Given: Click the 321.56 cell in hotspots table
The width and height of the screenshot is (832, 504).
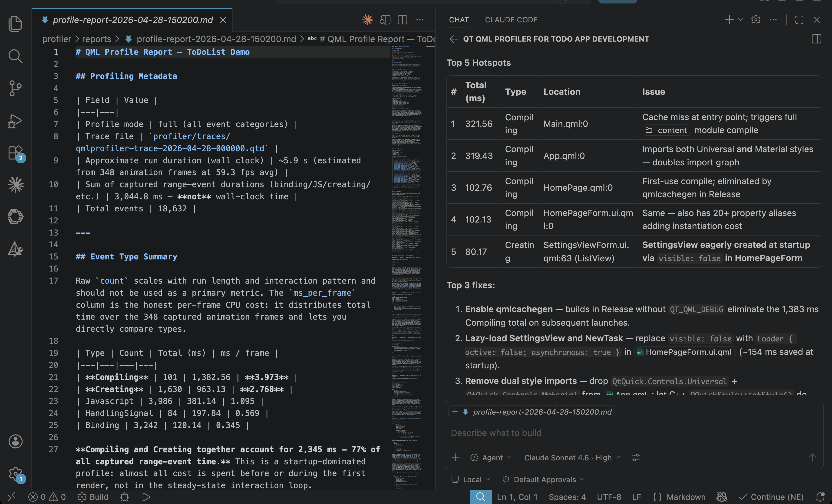Looking at the screenshot, I should (x=479, y=124).
